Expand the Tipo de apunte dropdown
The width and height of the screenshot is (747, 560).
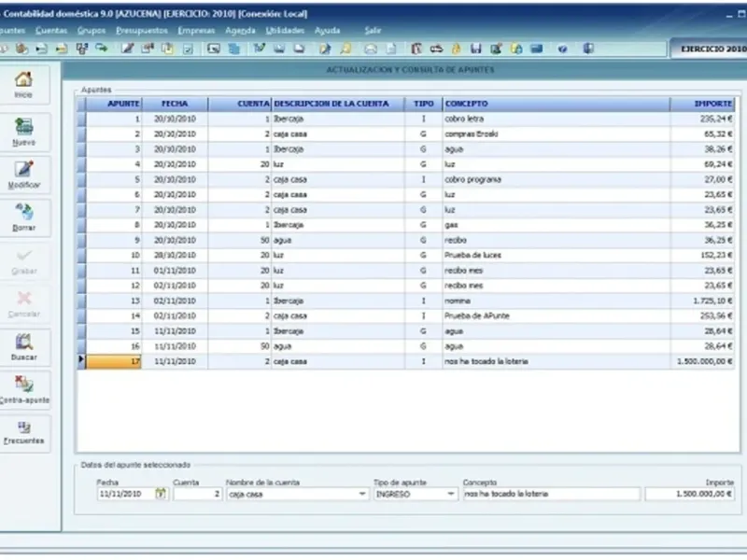(x=450, y=494)
